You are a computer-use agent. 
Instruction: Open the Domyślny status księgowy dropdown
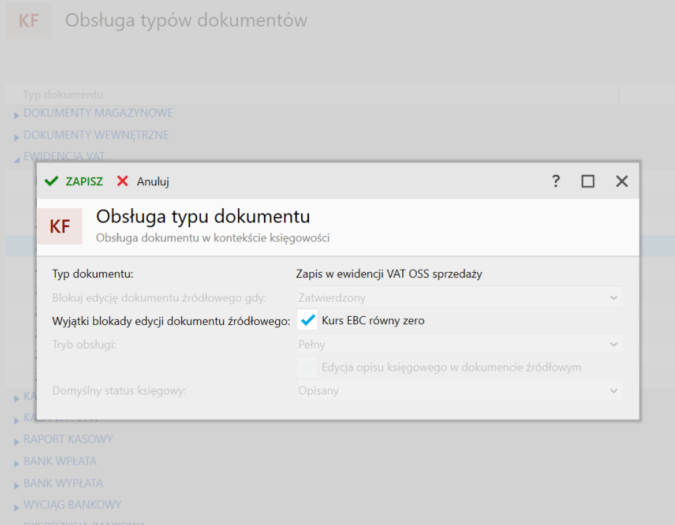click(x=459, y=390)
